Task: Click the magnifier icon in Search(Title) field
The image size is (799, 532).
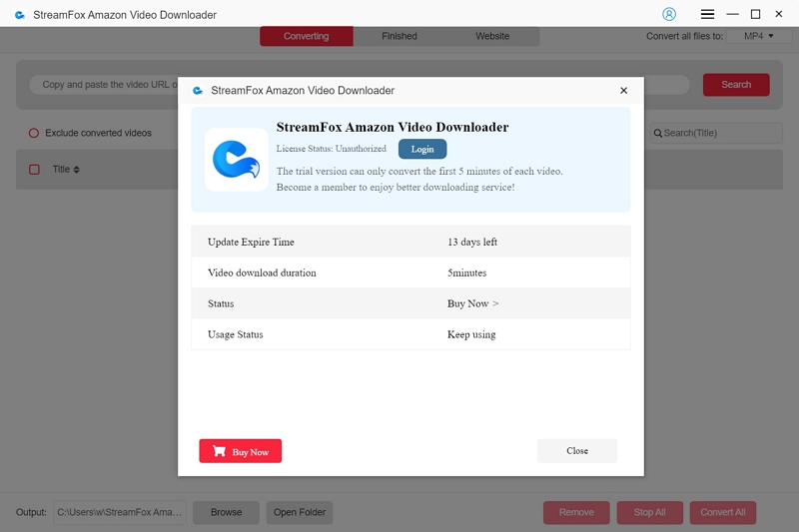Action: coord(658,133)
